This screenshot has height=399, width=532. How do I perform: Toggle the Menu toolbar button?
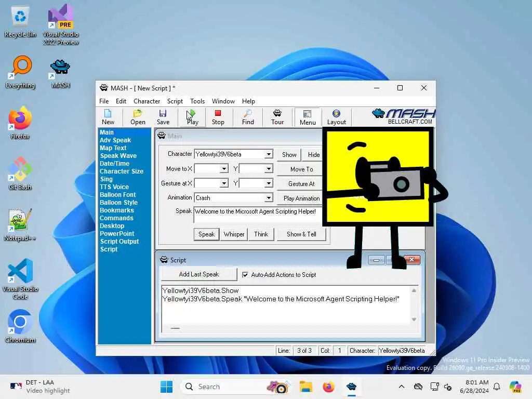coord(308,117)
